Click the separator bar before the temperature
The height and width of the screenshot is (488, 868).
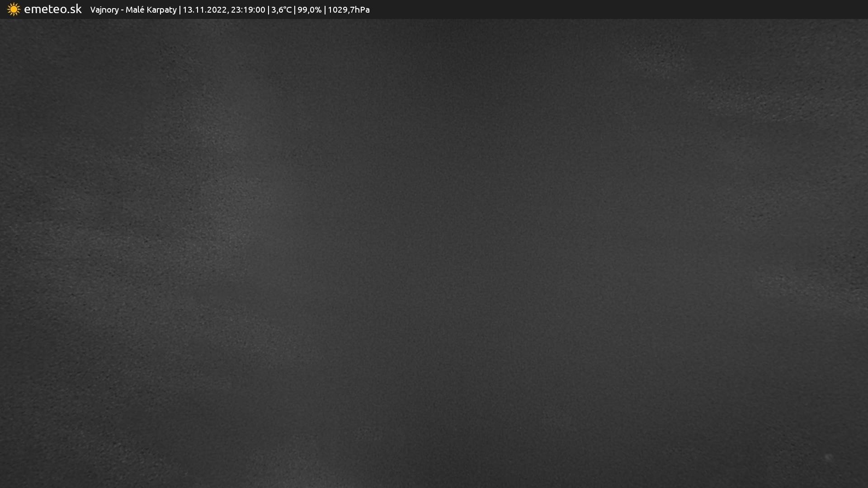point(269,10)
